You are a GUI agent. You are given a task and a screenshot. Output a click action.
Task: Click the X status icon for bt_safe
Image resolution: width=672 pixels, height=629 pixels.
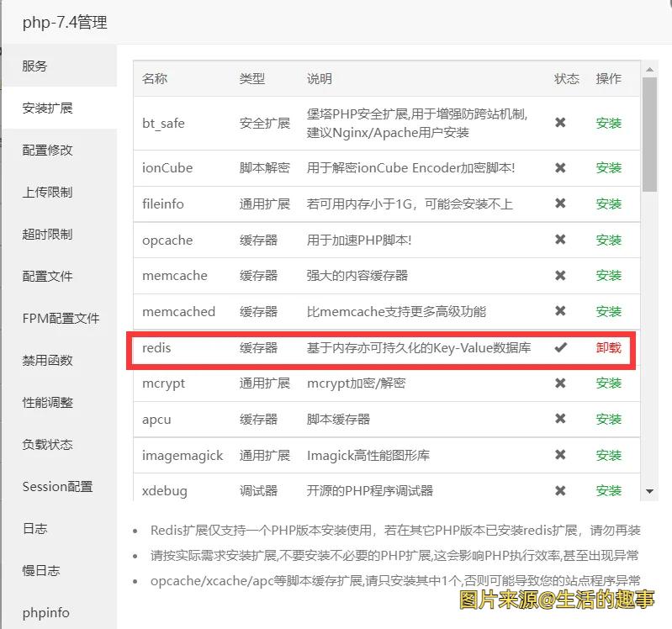(560, 123)
